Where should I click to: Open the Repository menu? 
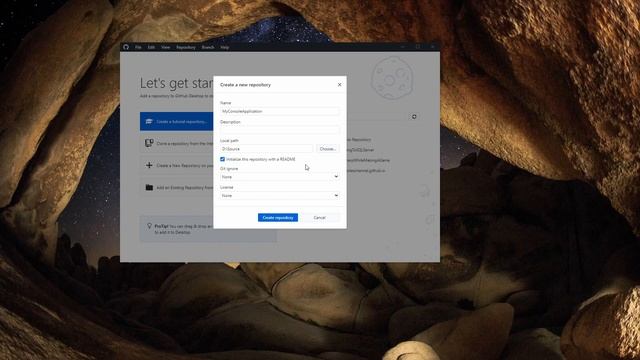click(x=186, y=47)
